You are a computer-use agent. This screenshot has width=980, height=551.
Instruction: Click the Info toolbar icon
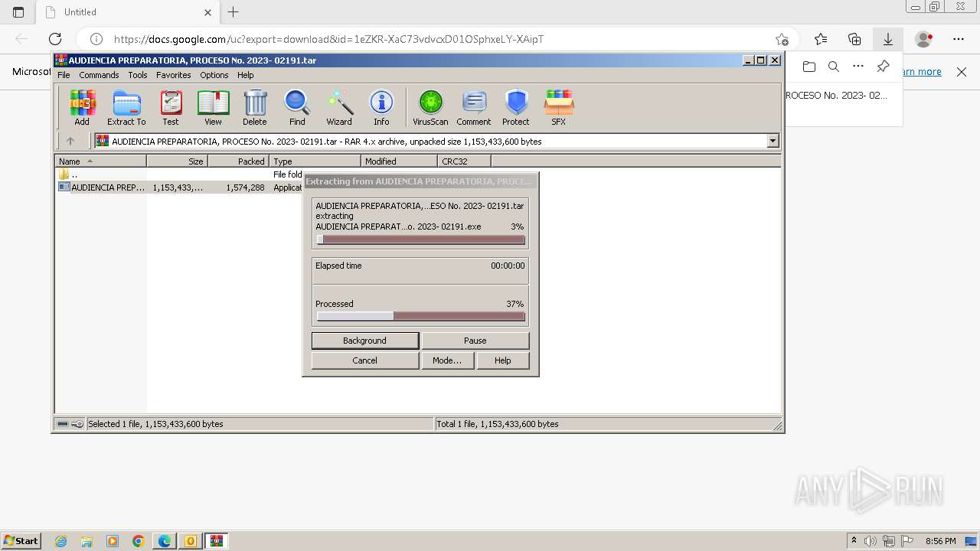pyautogui.click(x=381, y=107)
